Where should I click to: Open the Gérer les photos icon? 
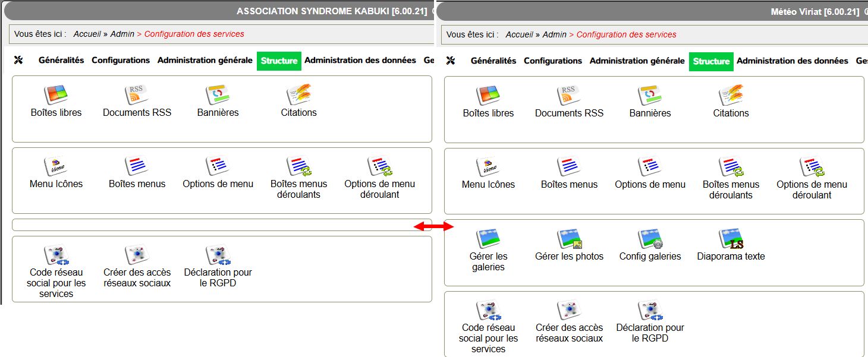point(569,239)
